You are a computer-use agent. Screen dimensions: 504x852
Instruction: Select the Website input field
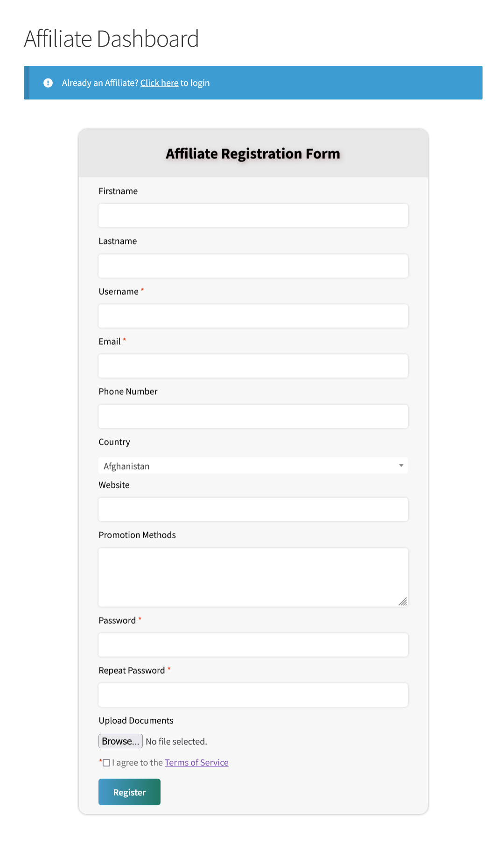coord(252,509)
